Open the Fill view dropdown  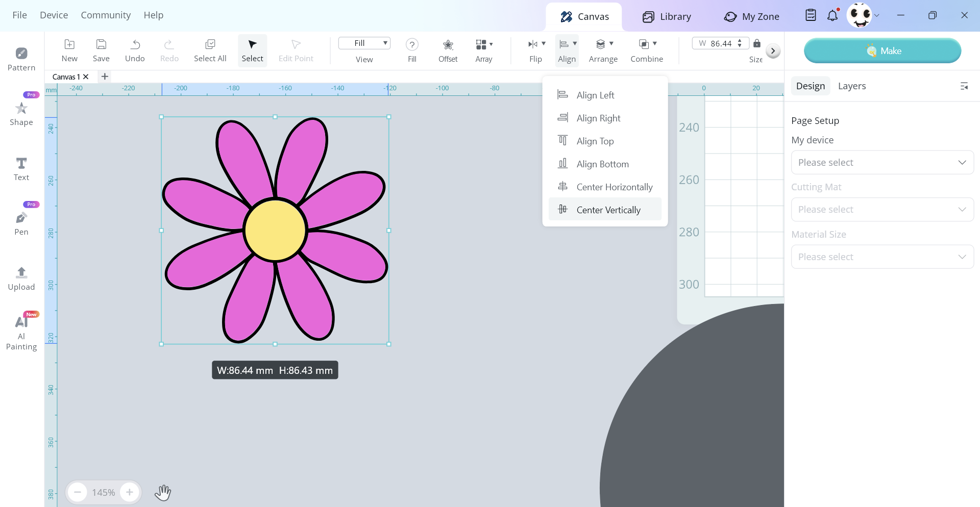coord(364,43)
